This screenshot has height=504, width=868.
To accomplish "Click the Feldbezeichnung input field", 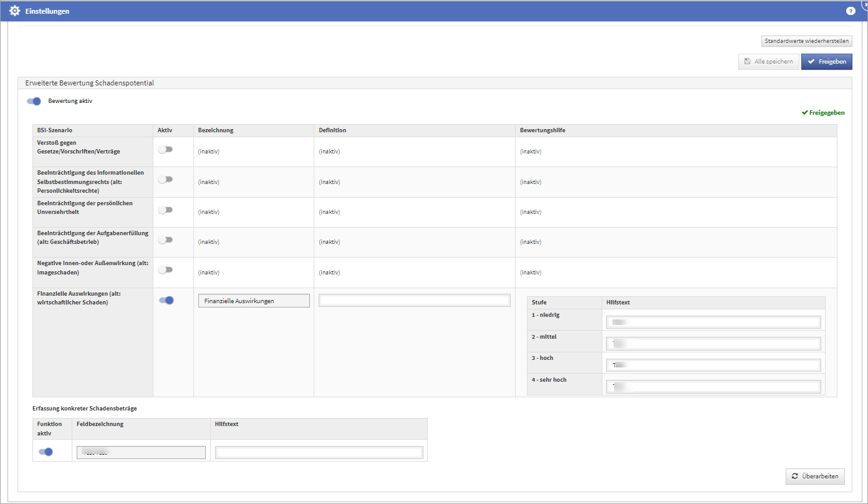I will click(141, 452).
